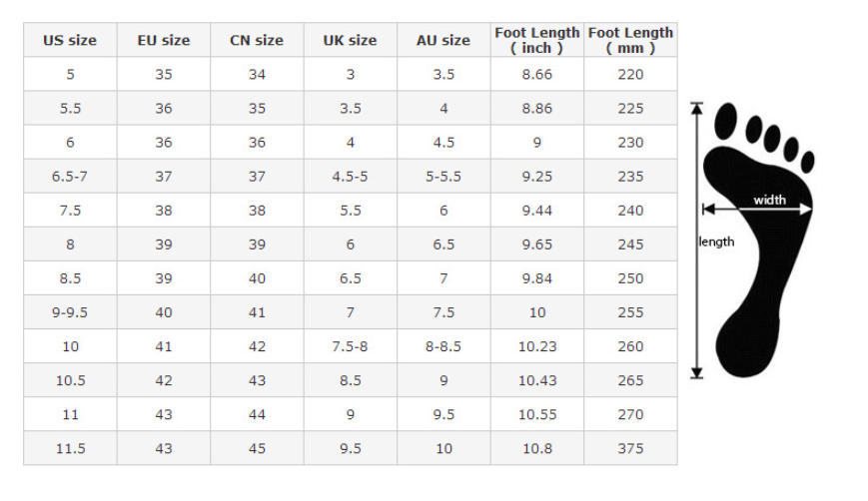The height and width of the screenshot is (501, 868).
Task: Click the "375" mm foot length cell
Action: coord(630,448)
